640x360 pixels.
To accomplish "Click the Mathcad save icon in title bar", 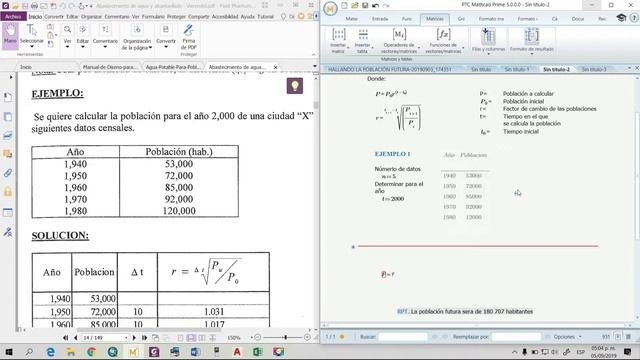I will (365, 5).
